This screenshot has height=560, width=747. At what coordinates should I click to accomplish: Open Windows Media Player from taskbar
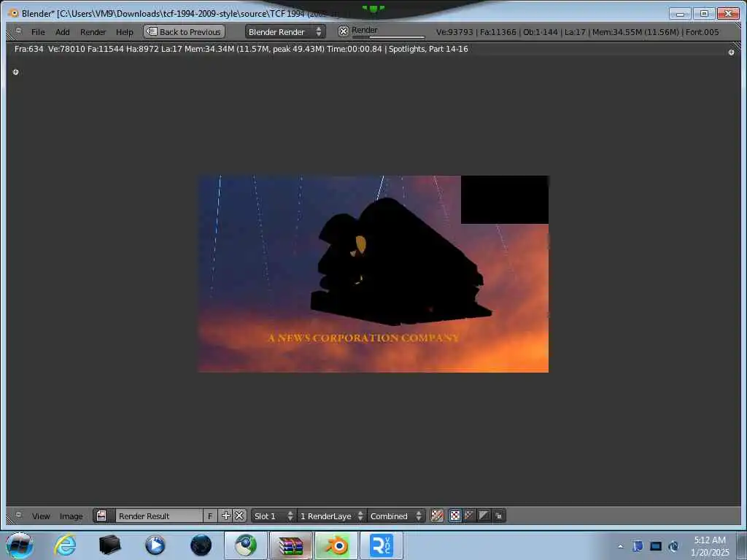(x=155, y=545)
